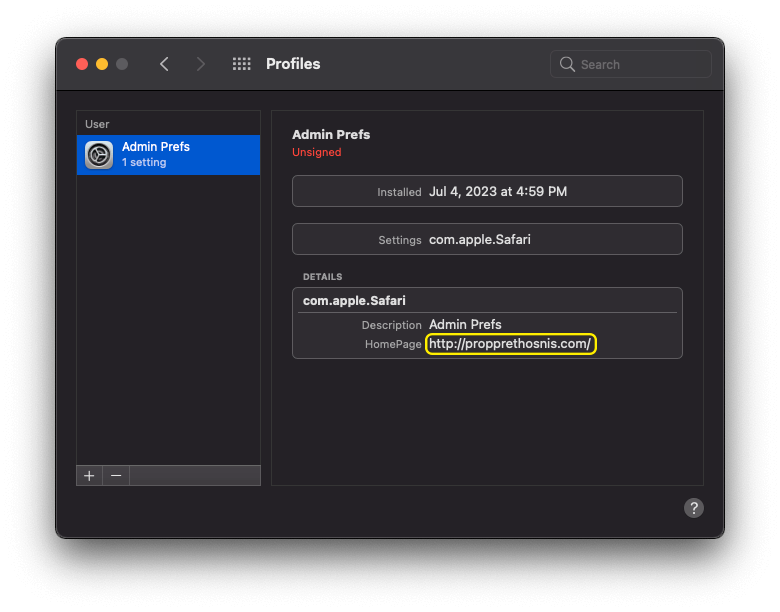Open help with the question mark button

[x=694, y=508]
